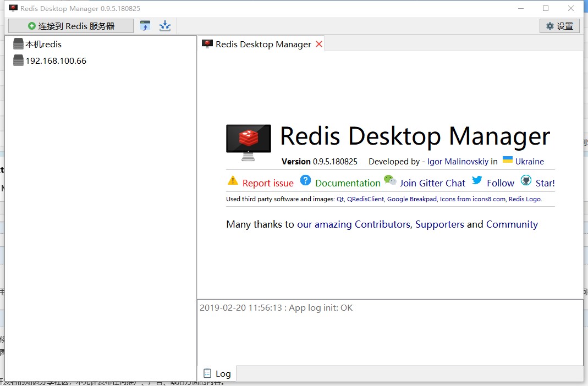
Task: Click our amazing Contributors link
Action: 354,224
